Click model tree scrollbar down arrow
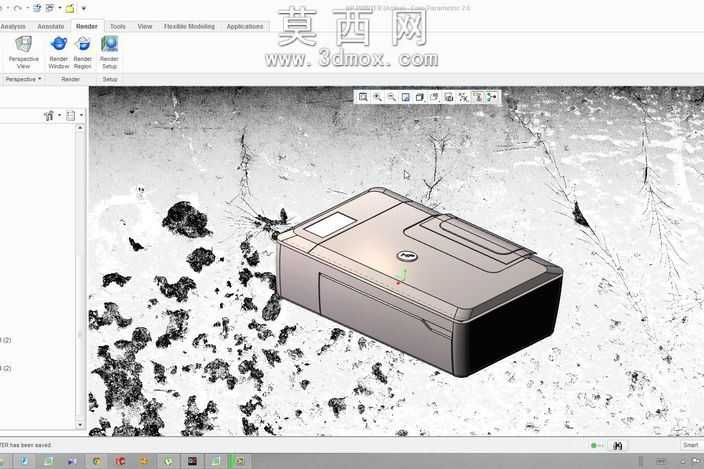 point(80,424)
